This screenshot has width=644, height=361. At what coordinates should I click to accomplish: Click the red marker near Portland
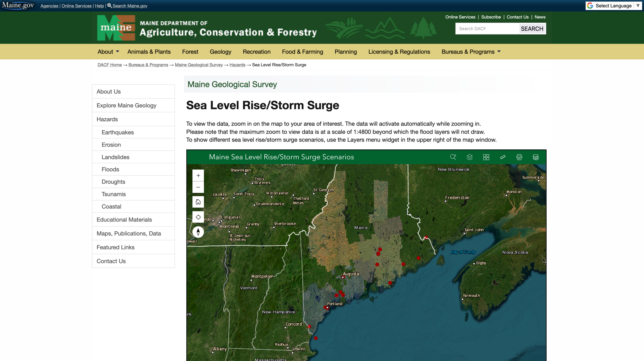coord(326,307)
